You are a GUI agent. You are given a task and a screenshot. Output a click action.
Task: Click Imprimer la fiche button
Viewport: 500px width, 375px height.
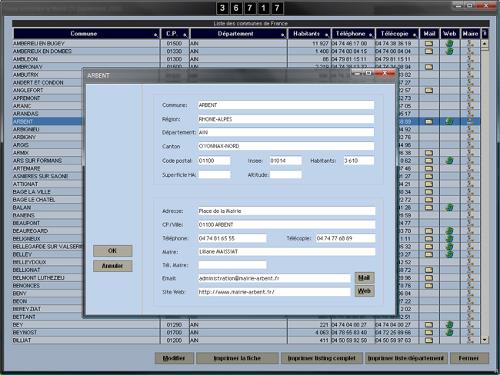tap(237, 358)
